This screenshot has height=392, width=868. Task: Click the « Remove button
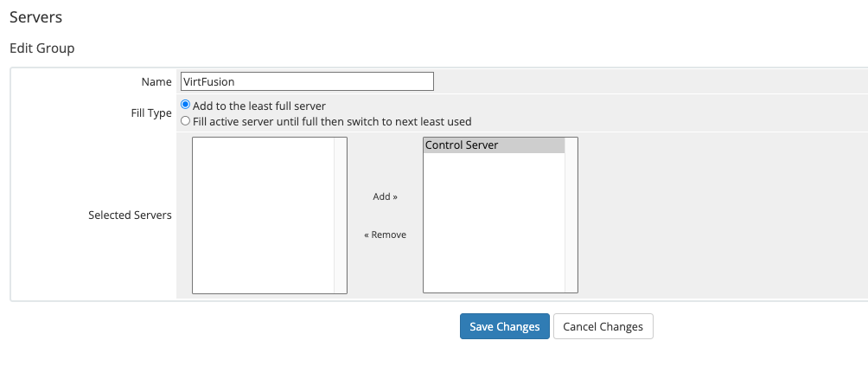click(386, 235)
